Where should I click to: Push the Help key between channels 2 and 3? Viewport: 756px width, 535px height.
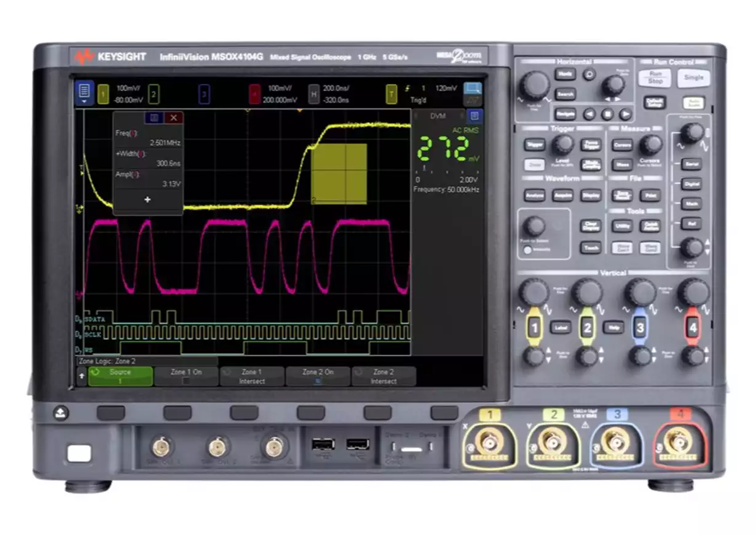point(613,328)
